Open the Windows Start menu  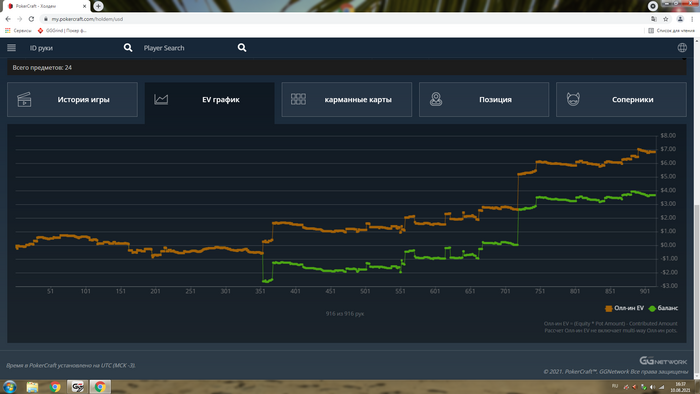9,386
